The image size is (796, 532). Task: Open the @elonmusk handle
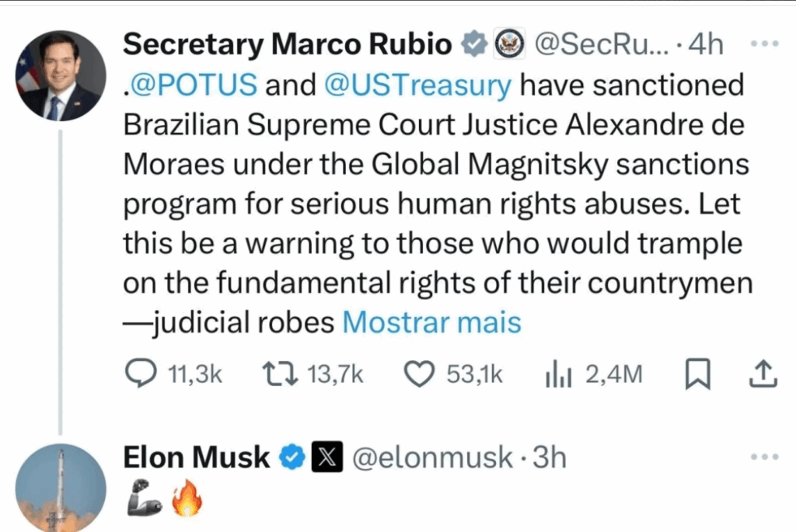click(x=434, y=457)
